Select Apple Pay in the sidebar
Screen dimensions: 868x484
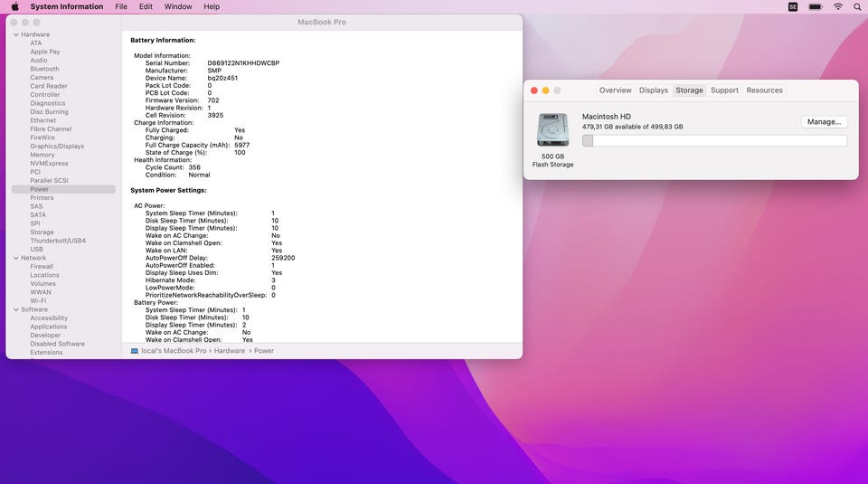tap(45, 52)
